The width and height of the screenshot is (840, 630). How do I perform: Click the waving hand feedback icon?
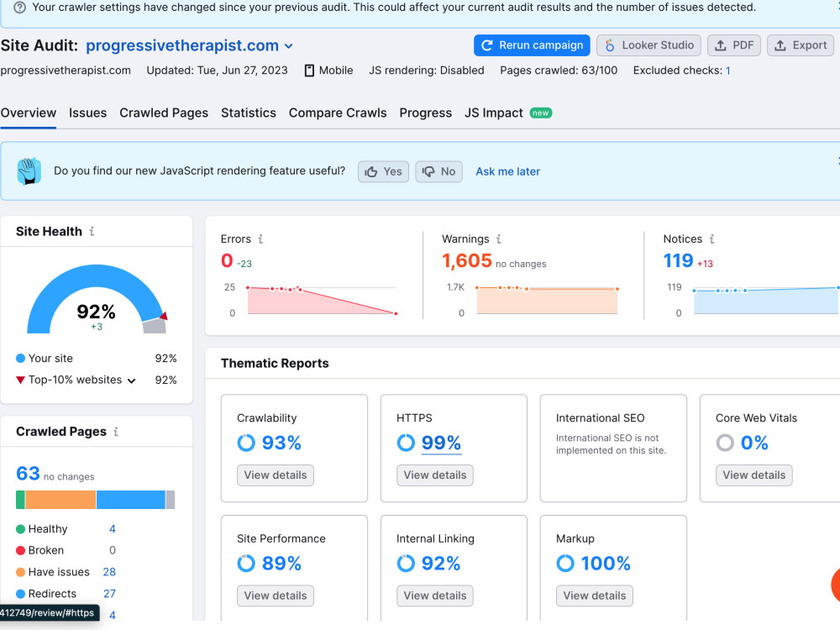pos(29,171)
